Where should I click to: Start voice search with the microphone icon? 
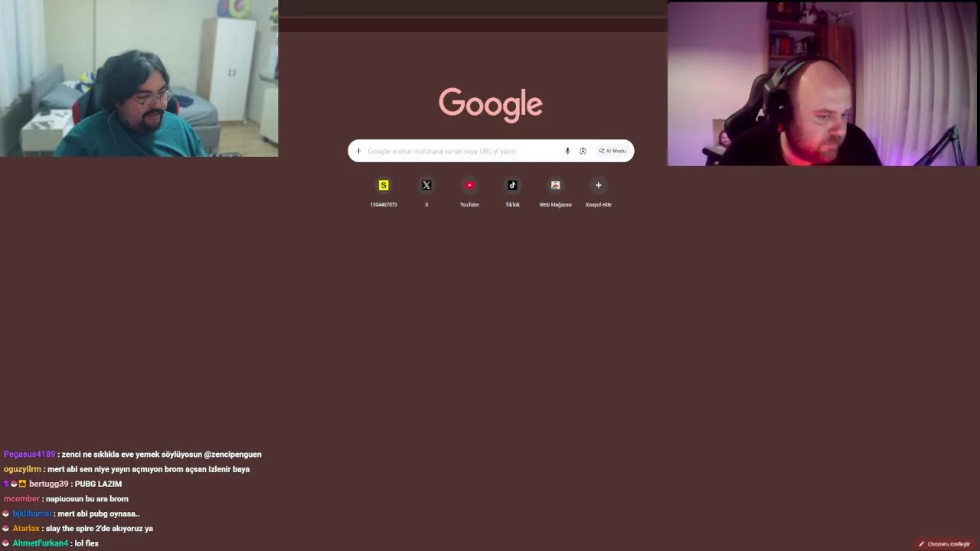coord(567,151)
